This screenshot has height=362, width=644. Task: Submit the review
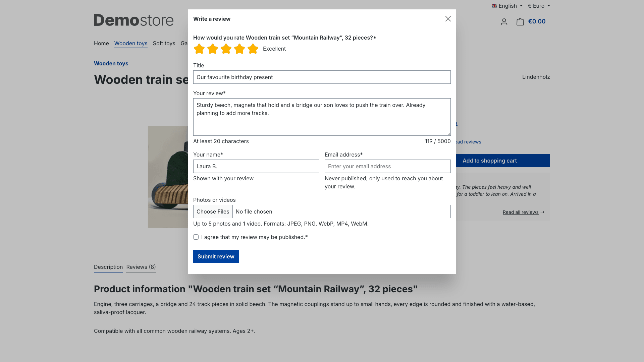[x=216, y=256]
